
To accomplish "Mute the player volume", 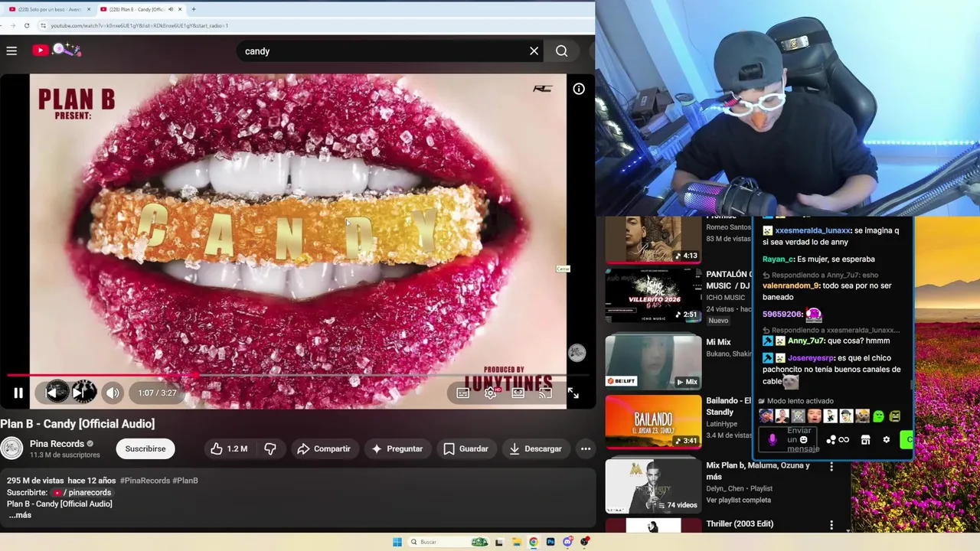I will 113,393.
